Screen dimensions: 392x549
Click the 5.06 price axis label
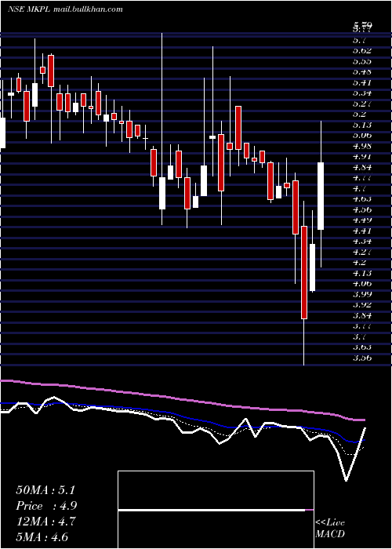[x=362, y=136]
